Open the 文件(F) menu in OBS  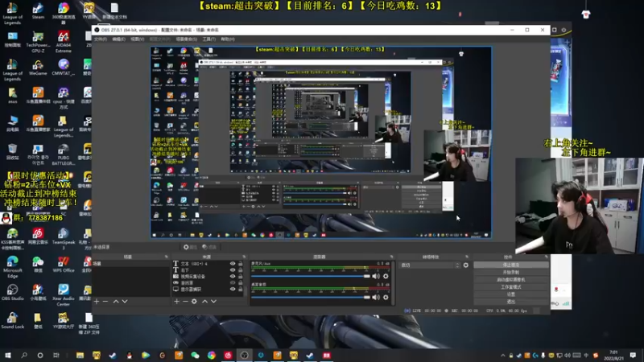coord(100,39)
